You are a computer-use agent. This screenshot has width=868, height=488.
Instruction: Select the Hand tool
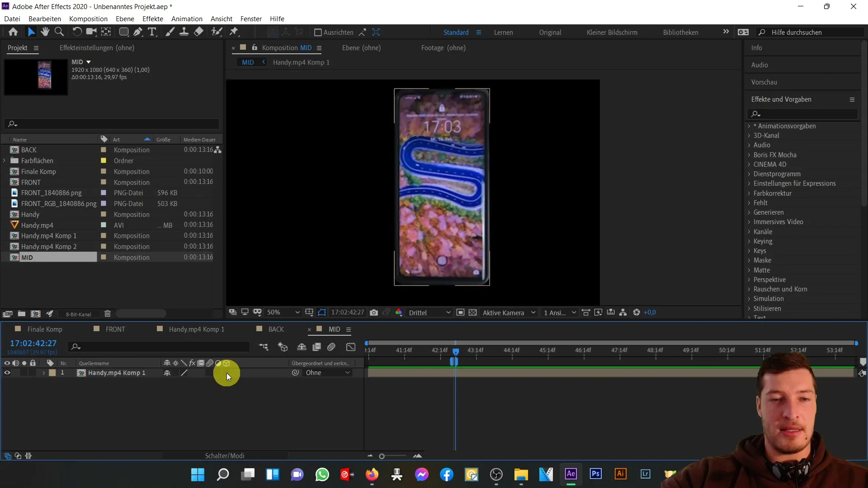tap(45, 32)
